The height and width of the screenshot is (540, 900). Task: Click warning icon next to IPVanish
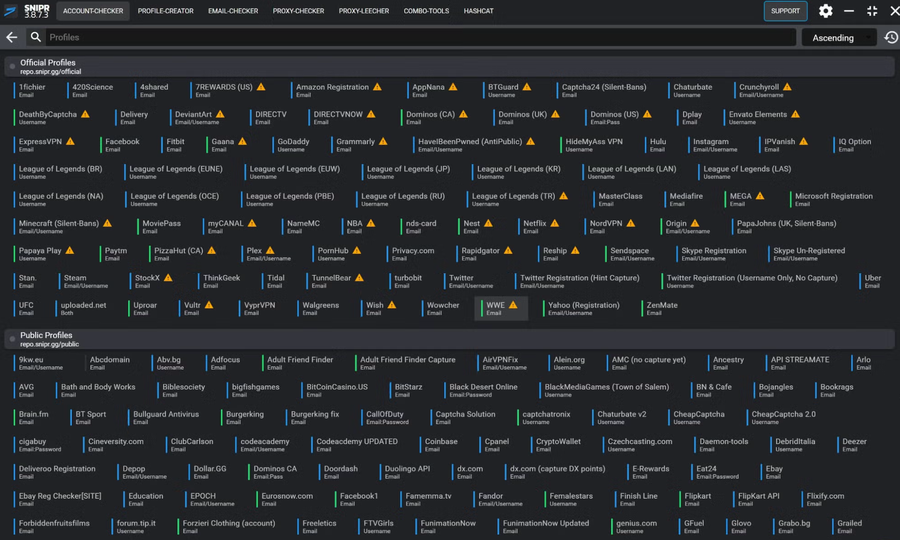804,141
